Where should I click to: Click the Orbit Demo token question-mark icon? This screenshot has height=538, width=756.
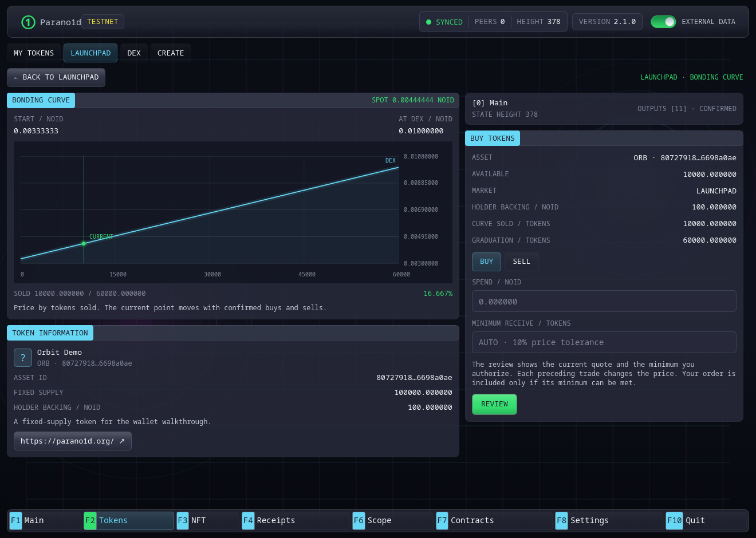23,358
